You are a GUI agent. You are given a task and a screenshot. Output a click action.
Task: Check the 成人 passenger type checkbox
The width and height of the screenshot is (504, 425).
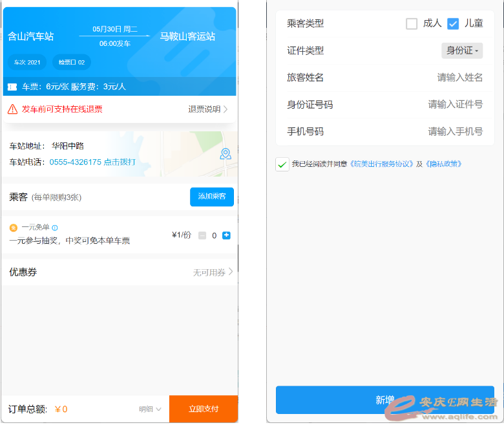(x=412, y=24)
